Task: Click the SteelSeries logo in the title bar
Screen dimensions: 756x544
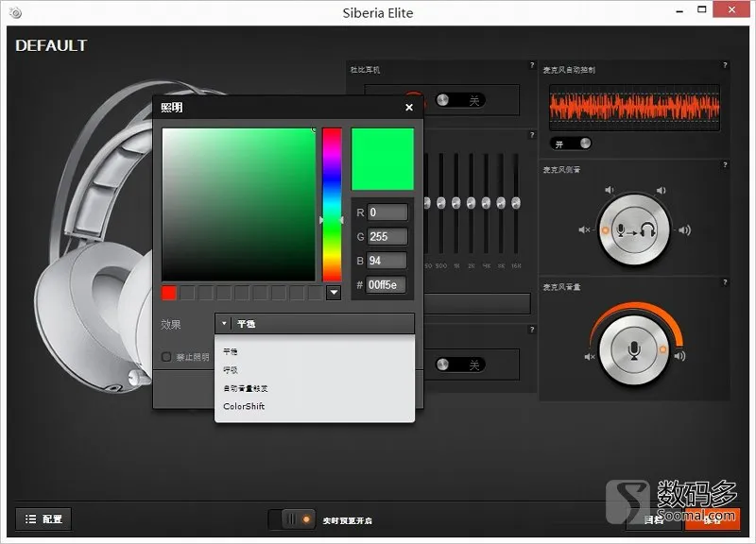Action: point(15,12)
